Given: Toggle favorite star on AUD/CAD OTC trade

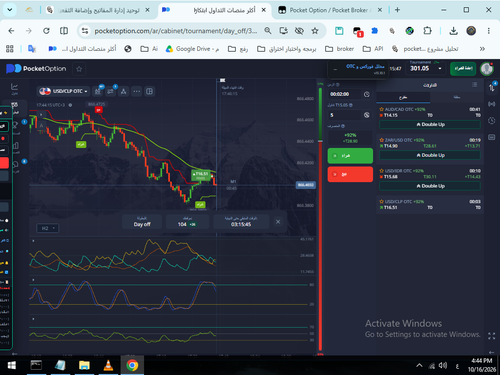Looking at the screenshot, I should point(382,109).
